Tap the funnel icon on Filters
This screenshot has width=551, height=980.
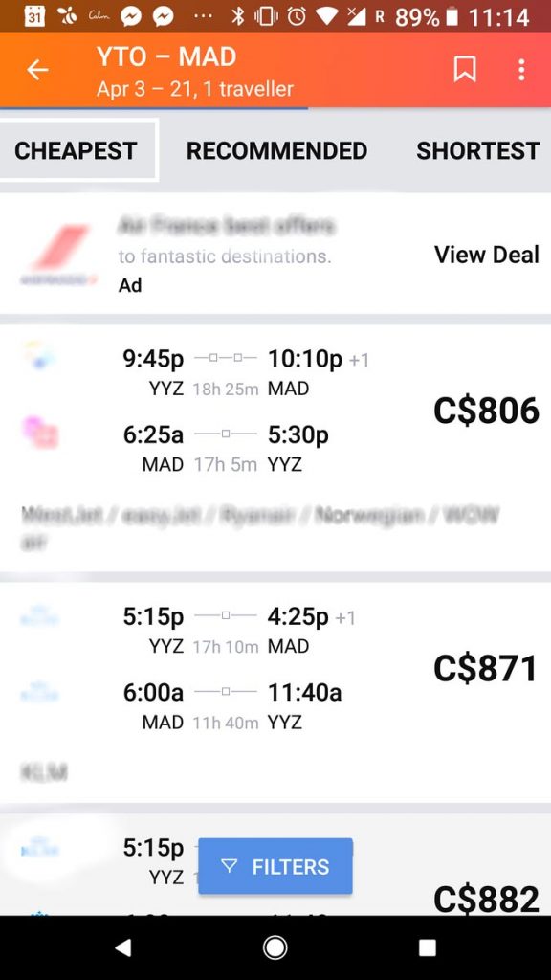230,866
